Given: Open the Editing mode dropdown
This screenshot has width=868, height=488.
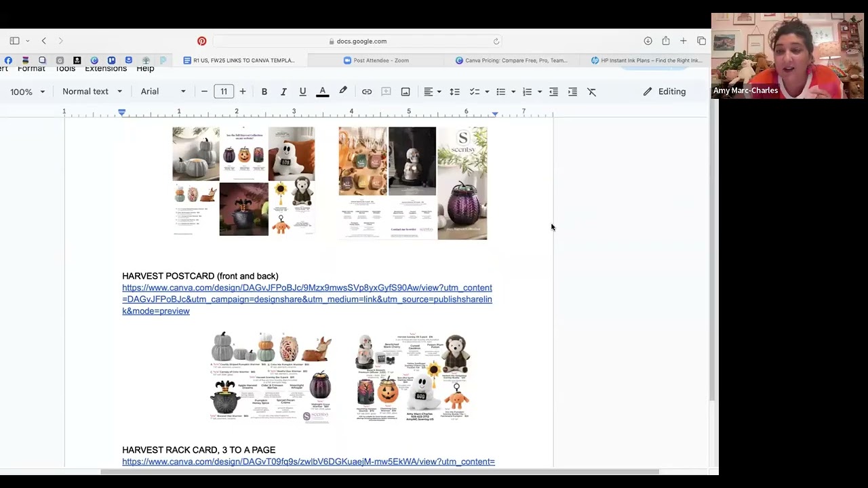Looking at the screenshot, I should [665, 91].
